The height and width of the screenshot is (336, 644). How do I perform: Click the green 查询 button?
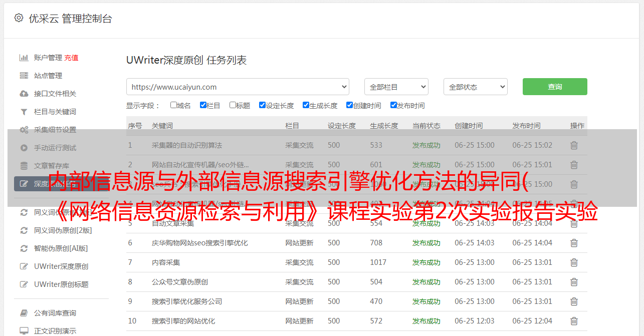pos(555,87)
